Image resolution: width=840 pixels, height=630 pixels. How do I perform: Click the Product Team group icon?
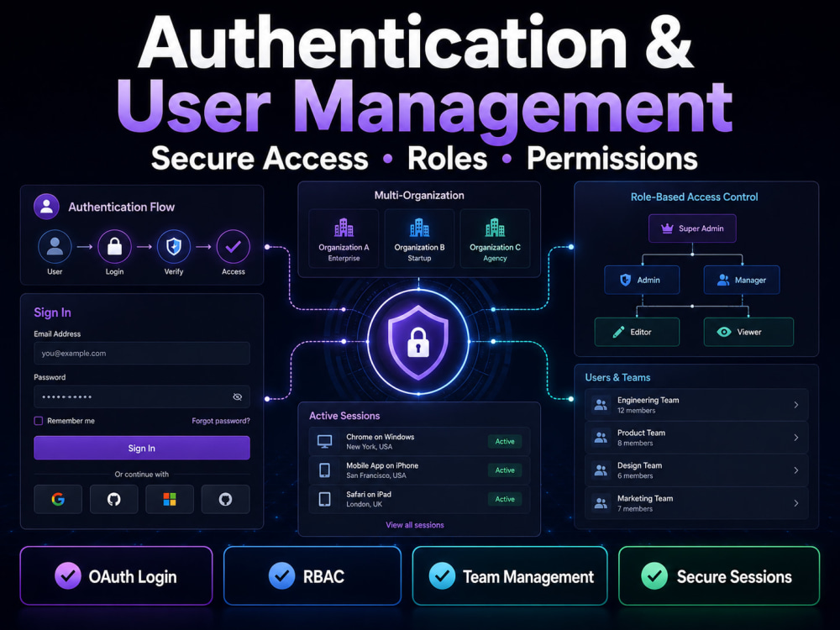[601, 438]
